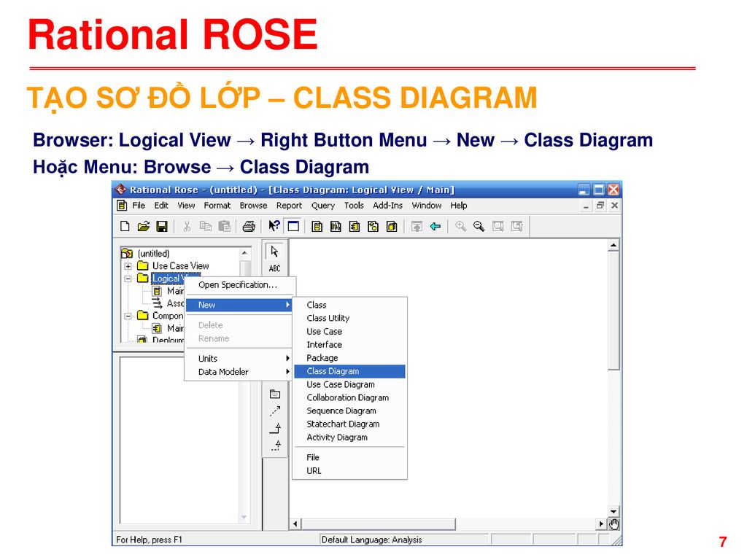
Task: Open the Format menu
Action: [x=217, y=206]
